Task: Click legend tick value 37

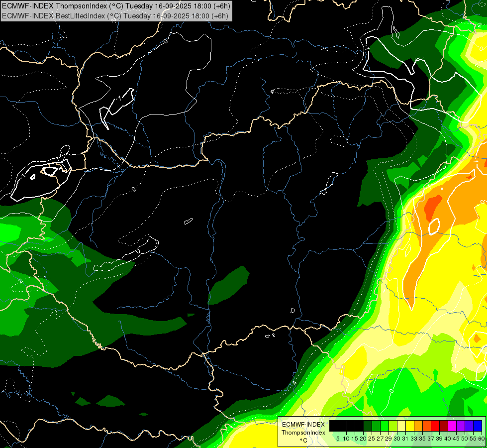Action: (431, 439)
